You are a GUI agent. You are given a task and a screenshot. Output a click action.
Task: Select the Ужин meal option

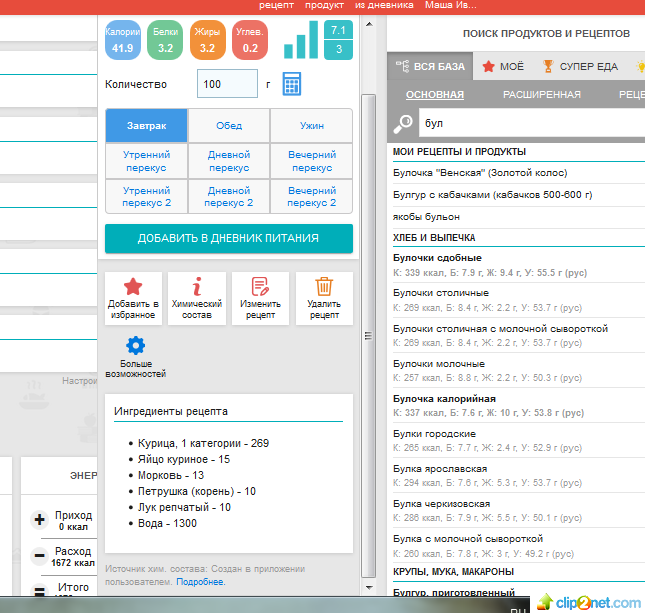tap(312, 126)
